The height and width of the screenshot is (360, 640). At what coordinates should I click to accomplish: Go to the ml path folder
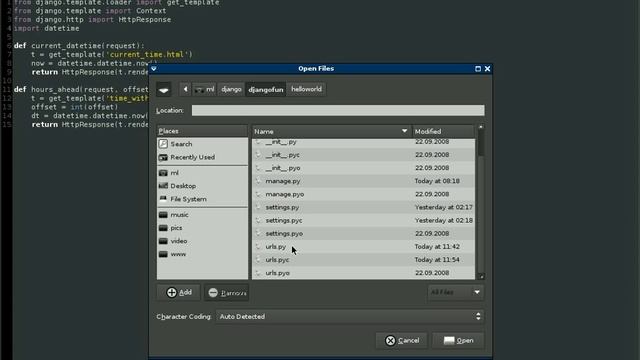click(x=204, y=89)
